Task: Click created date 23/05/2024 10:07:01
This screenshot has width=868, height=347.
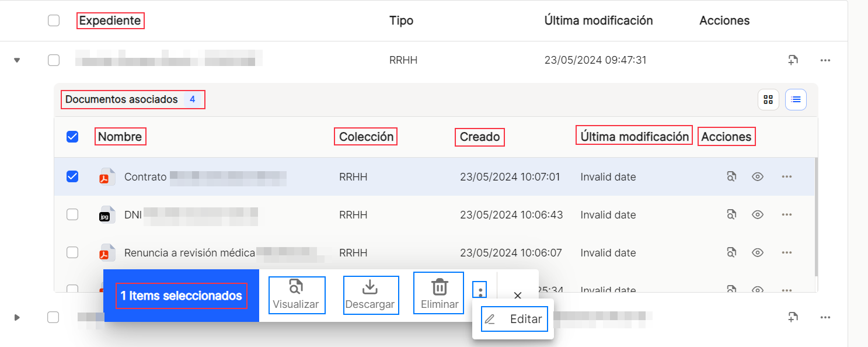Action: [510, 176]
